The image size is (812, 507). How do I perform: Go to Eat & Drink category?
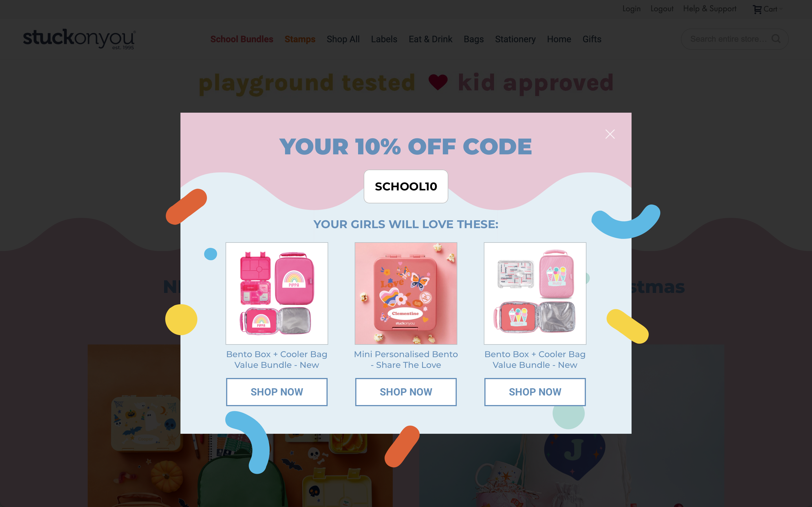pos(430,39)
